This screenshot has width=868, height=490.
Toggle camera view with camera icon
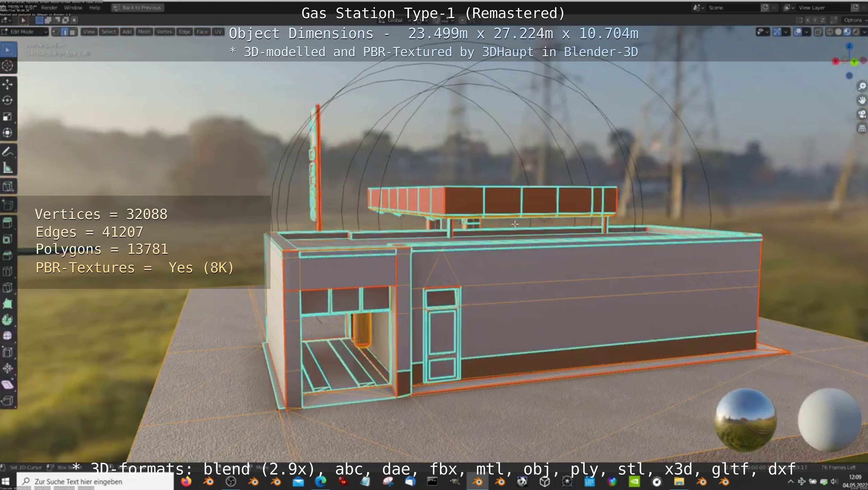[x=862, y=114]
